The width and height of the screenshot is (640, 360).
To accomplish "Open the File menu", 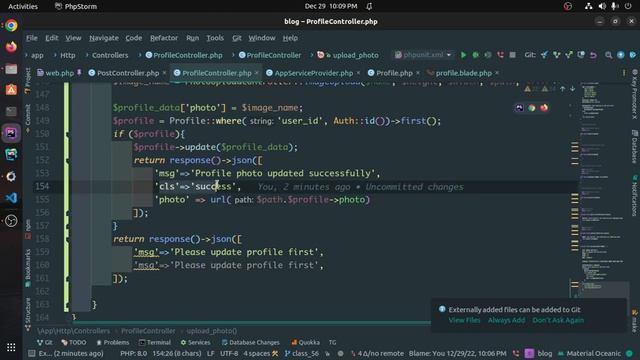I will [31, 38].
